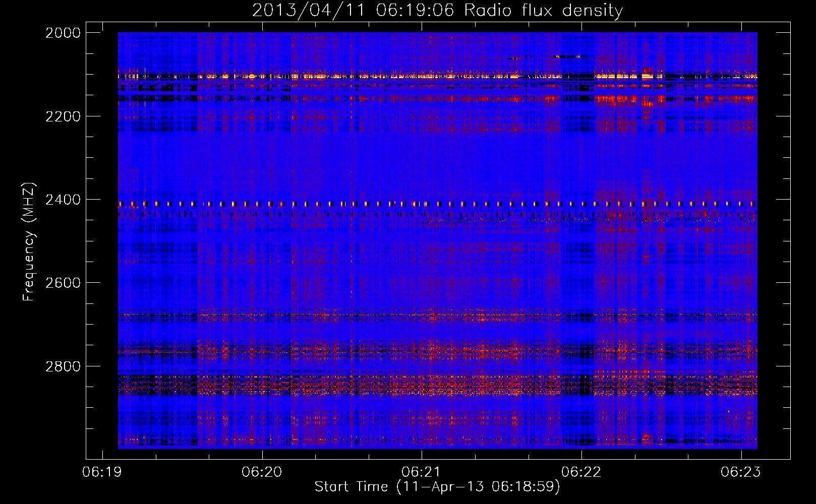Click the 2200 frequency axis label
Viewport: 816px width, 504px height.
(63, 116)
